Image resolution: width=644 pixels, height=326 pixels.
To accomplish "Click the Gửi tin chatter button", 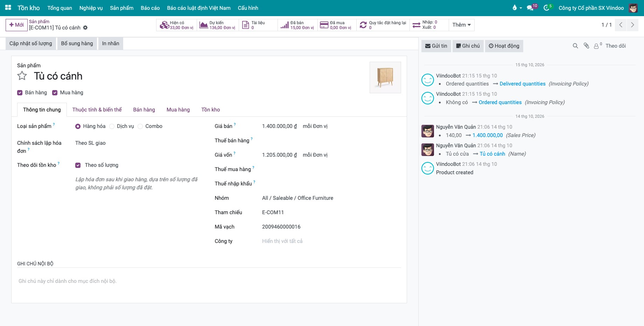I will tap(436, 46).
